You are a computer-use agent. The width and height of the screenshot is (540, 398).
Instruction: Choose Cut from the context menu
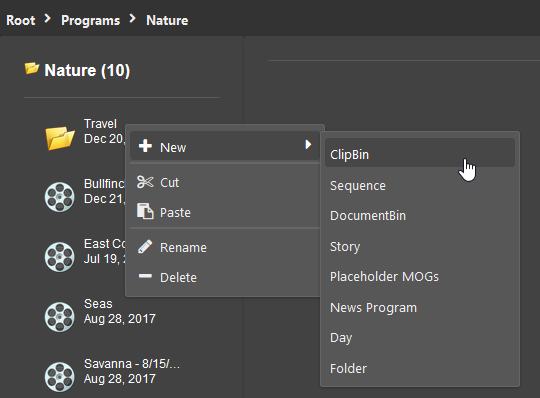click(225, 182)
